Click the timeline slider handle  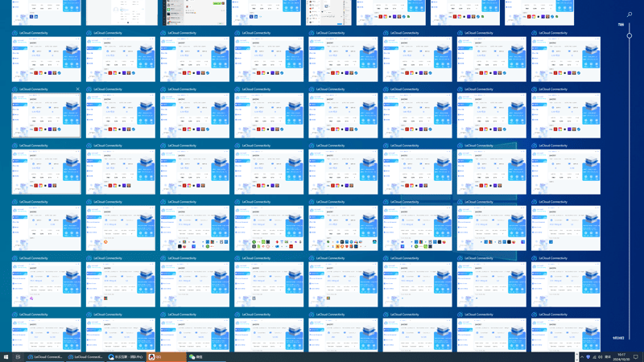630,35
